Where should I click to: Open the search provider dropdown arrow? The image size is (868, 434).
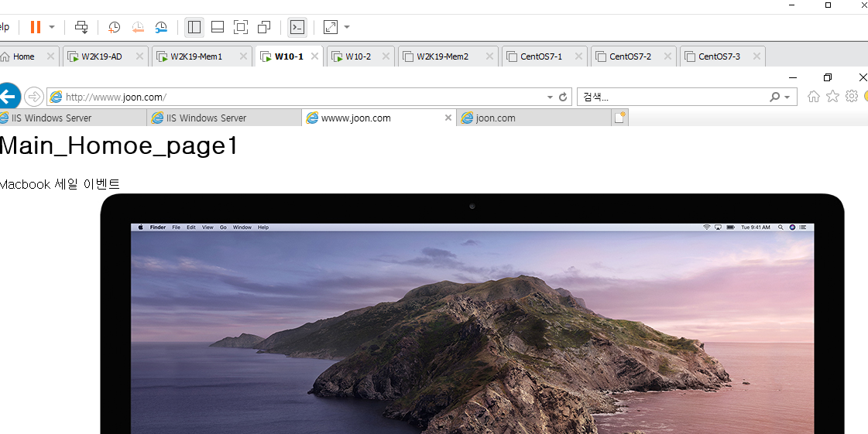click(x=787, y=97)
